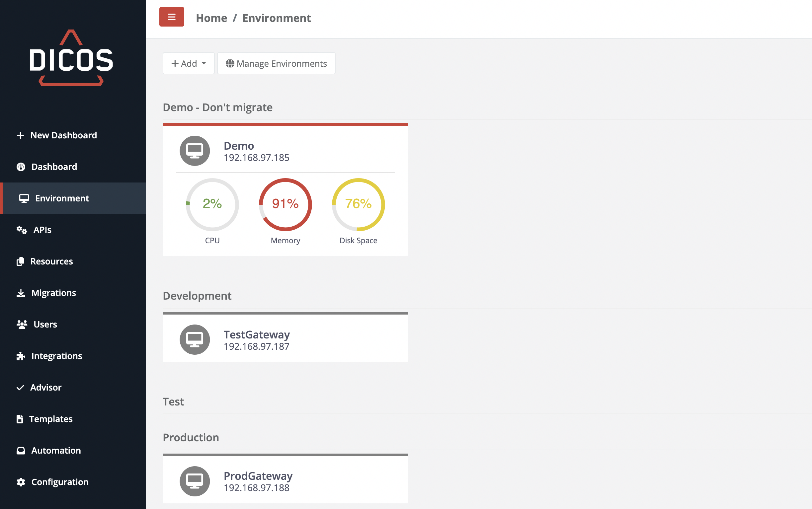Click the CPU 2% gauge

(x=212, y=205)
